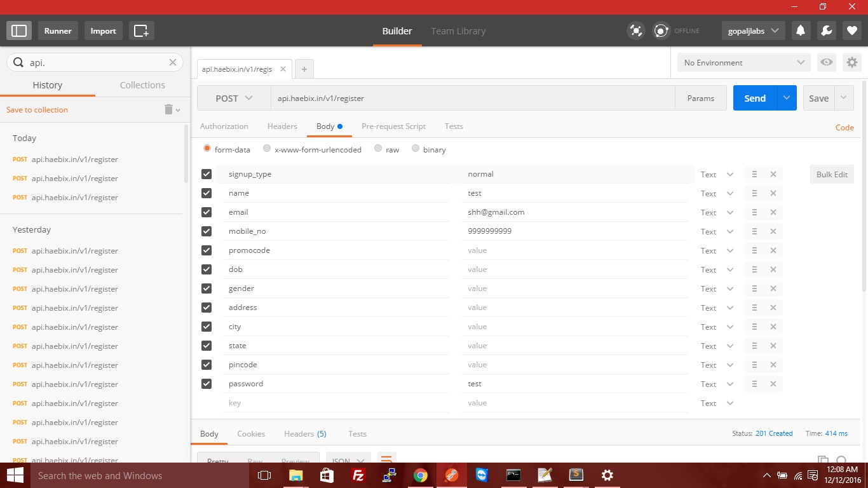Open the notifications bell

(x=801, y=30)
